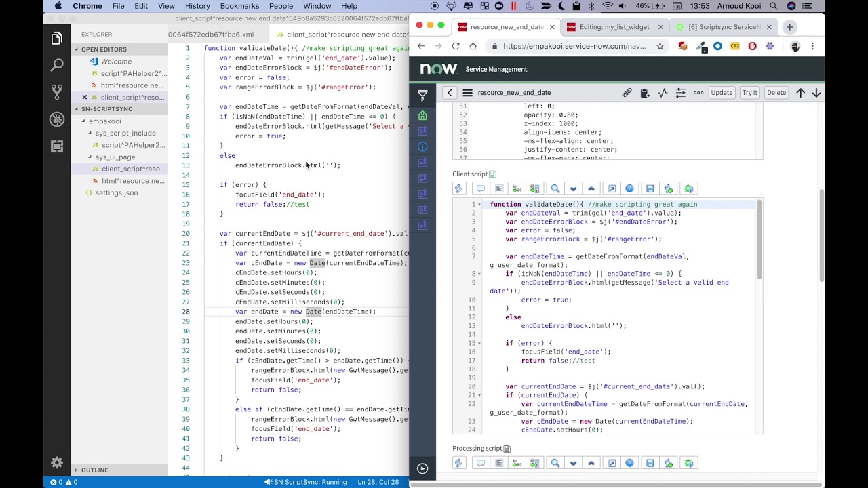Click the green home icon in ServiceNow sidebar
Image resolution: width=868 pixels, height=488 pixels.
[422, 115]
